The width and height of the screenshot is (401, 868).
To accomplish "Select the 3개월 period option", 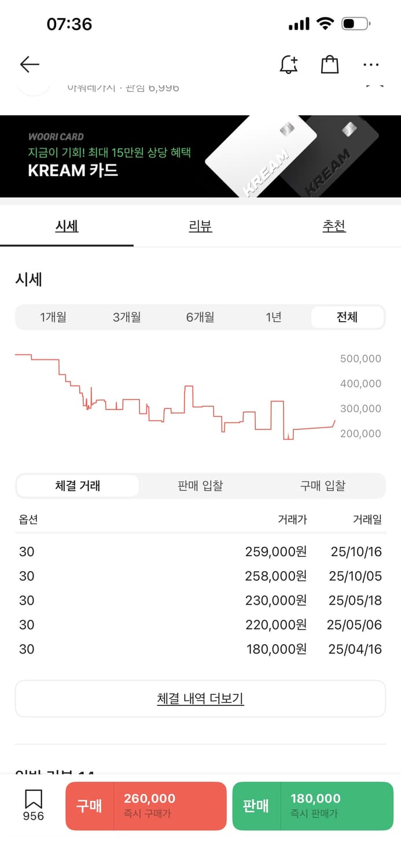I will (x=127, y=317).
